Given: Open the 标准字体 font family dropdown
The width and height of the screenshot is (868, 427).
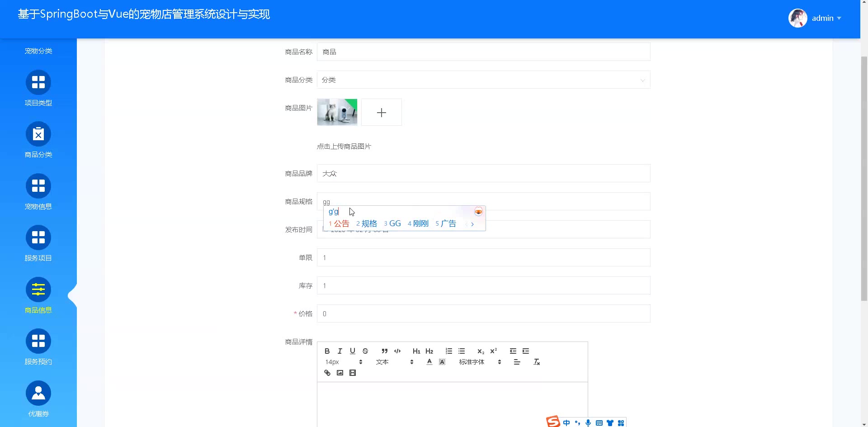Looking at the screenshot, I should pyautogui.click(x=480, y=362).
